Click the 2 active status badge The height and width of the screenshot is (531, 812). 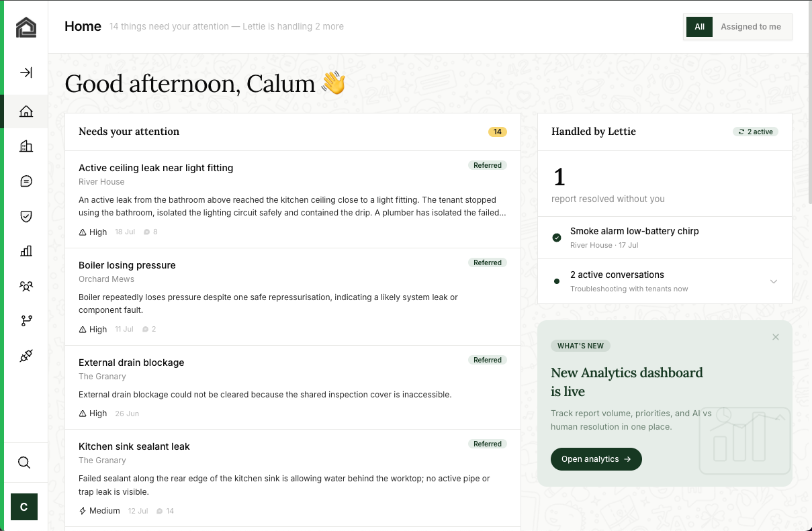(x=756, y=132)
